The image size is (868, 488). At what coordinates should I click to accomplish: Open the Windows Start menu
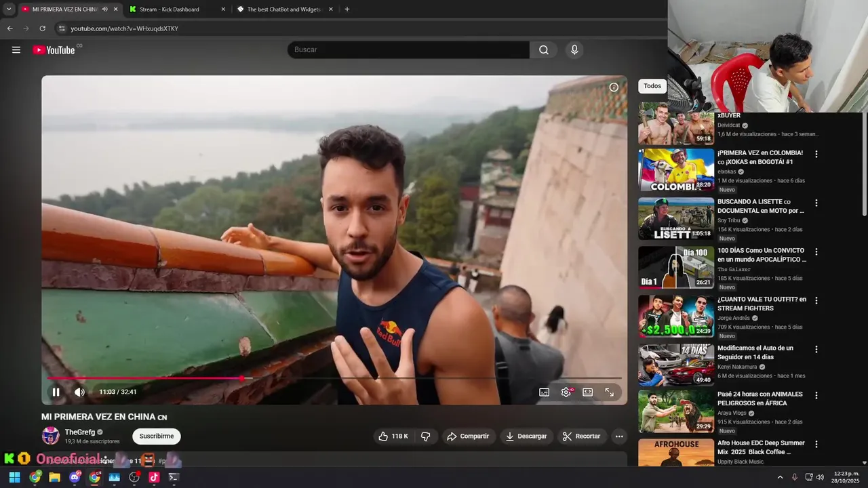(14, 477)
